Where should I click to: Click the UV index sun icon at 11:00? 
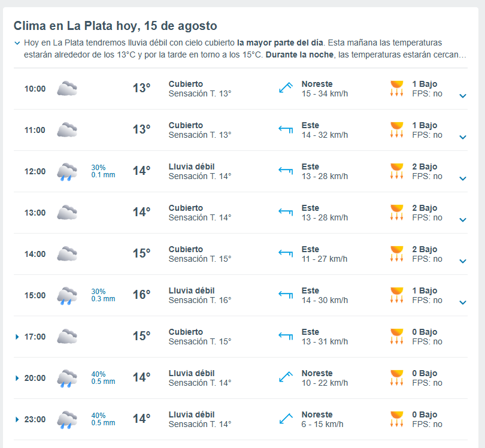(397, 129)
